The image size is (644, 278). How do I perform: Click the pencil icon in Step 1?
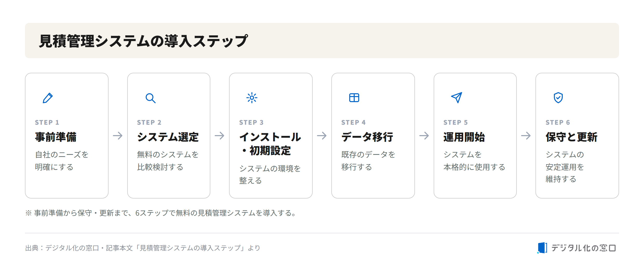point(48,98)
